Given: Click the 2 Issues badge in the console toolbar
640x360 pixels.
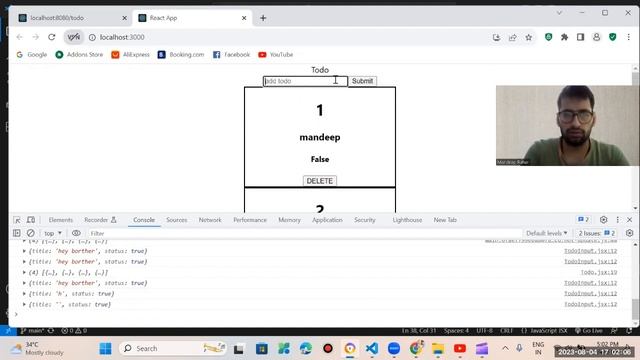Looking at the screenshot, I should [596, 233].
